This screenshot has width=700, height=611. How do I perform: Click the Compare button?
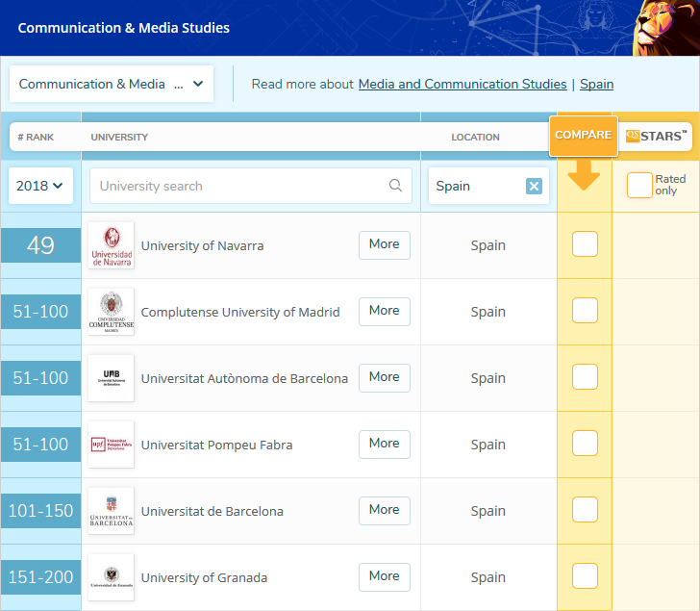[x=583, y=136]
